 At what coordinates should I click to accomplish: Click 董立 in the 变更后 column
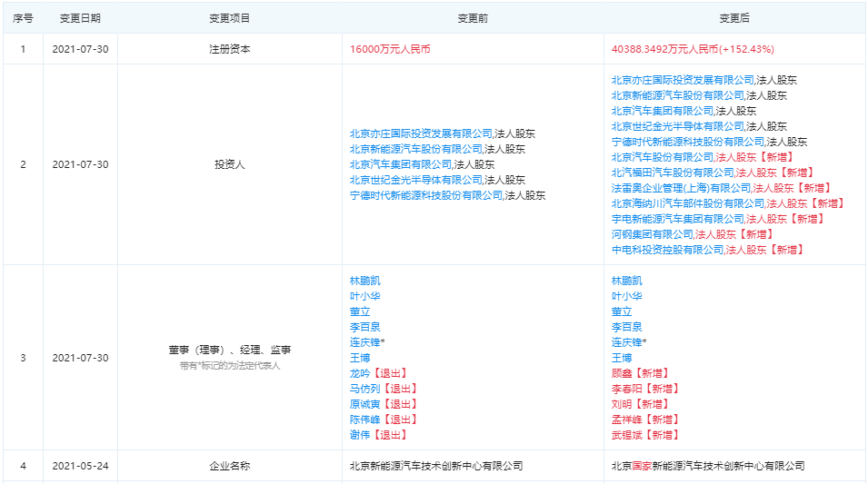click(x=622, y=311)
